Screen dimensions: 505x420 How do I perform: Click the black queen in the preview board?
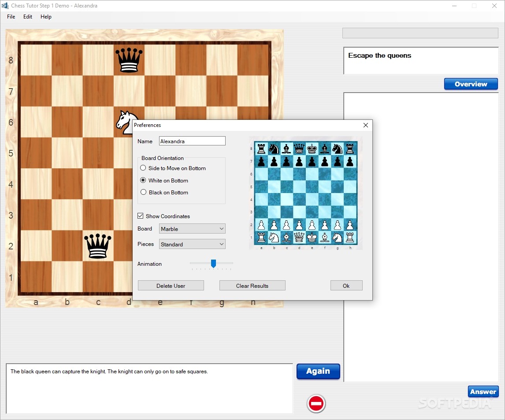299,149
